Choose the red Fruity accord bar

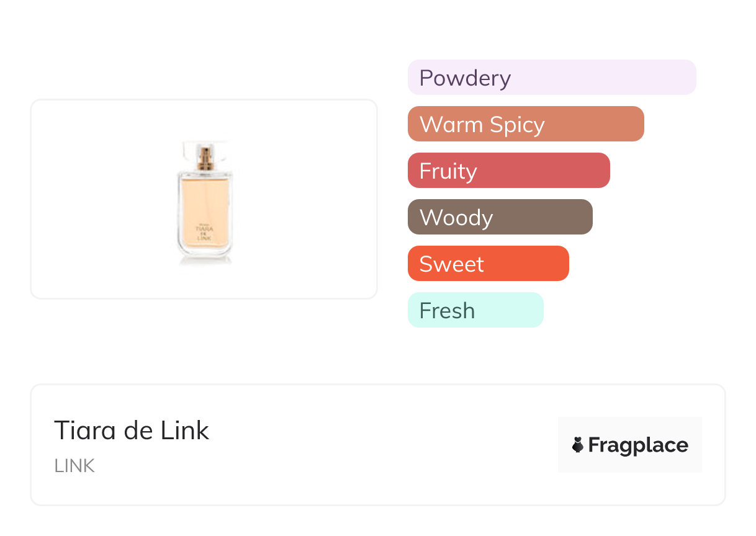coord(508,171)
